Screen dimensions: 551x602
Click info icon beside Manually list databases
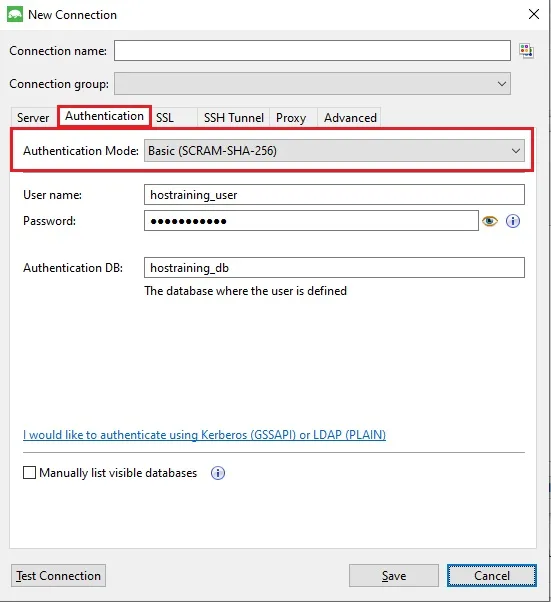coord(218,473)
